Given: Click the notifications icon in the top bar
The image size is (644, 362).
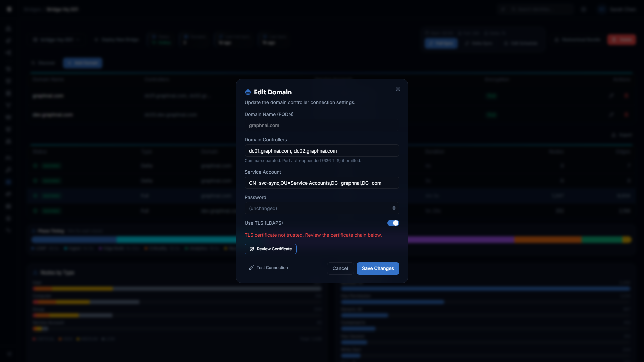Looking at the screenshot, I should (x=584, y=9).
